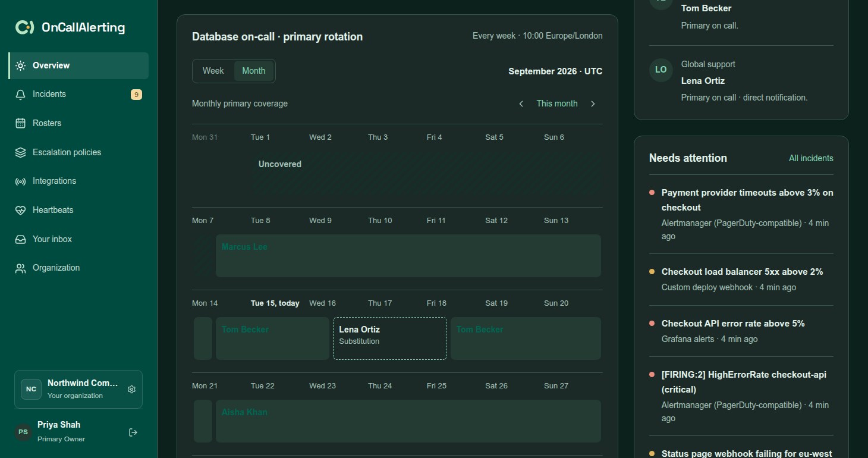Open Integrations in the sidebar
Image resolution: width=868 pixels, height=458 pixels.
(78, 181)
